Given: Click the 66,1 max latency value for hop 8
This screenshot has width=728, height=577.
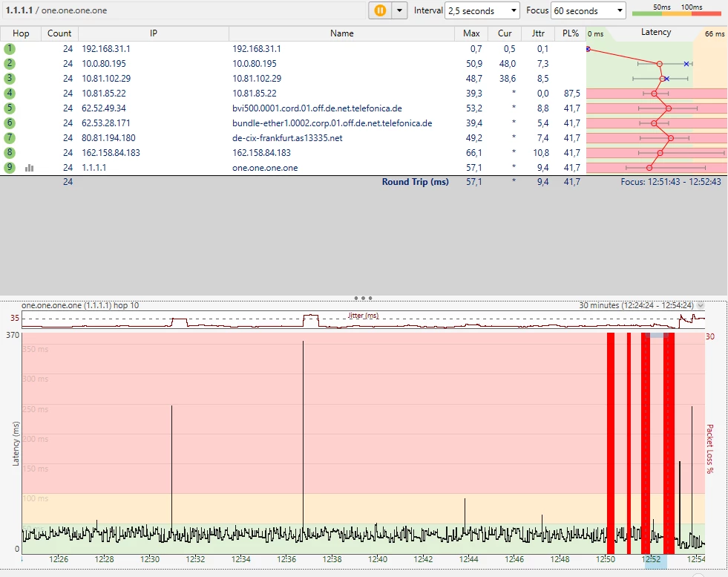Looking at the screenshot, I should 474,153.
